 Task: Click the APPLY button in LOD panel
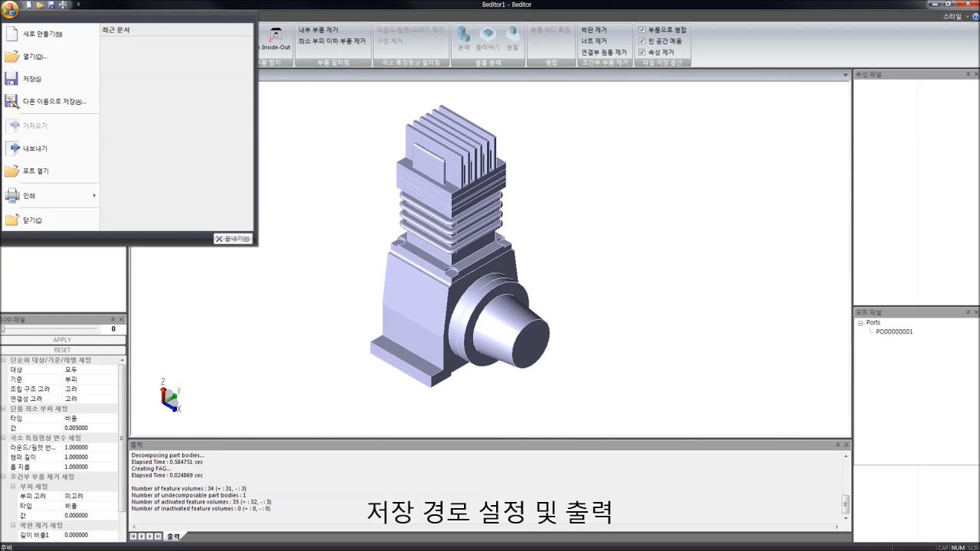pos(62,340)
